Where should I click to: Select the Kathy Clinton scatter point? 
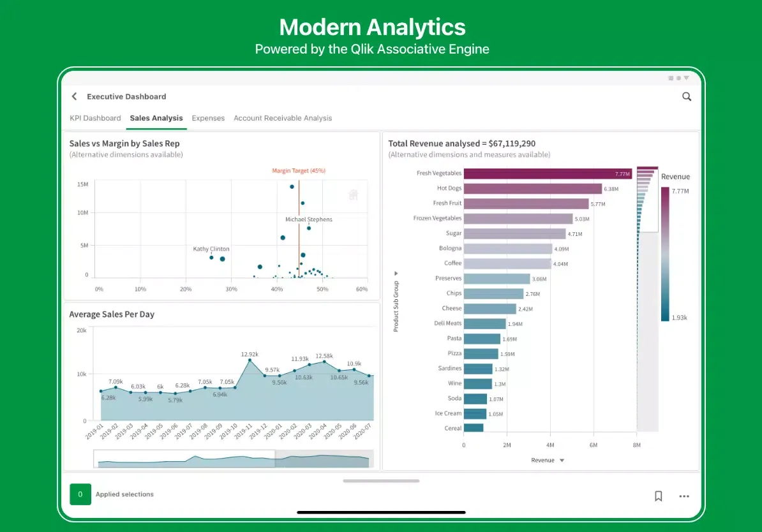(x=211, y=257)
